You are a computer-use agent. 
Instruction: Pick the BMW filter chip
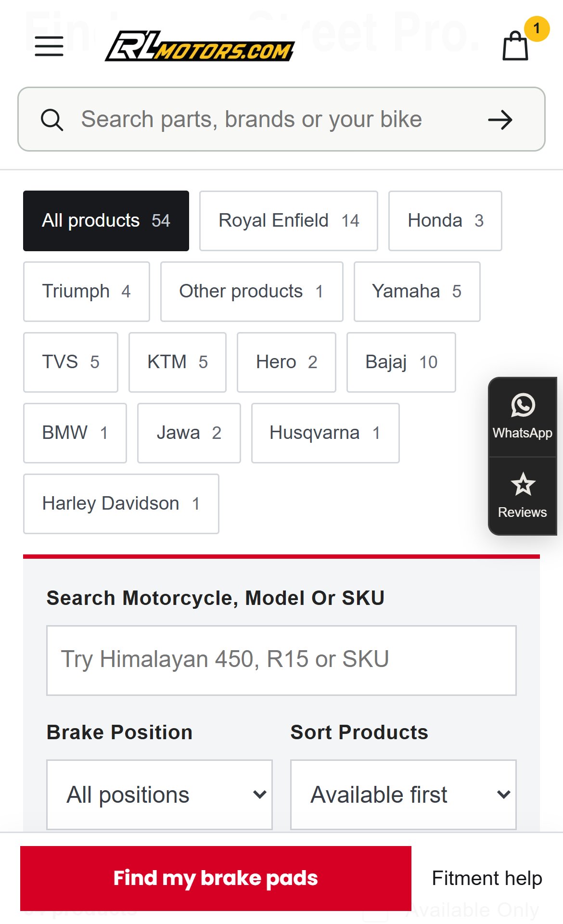pos(75,433)
